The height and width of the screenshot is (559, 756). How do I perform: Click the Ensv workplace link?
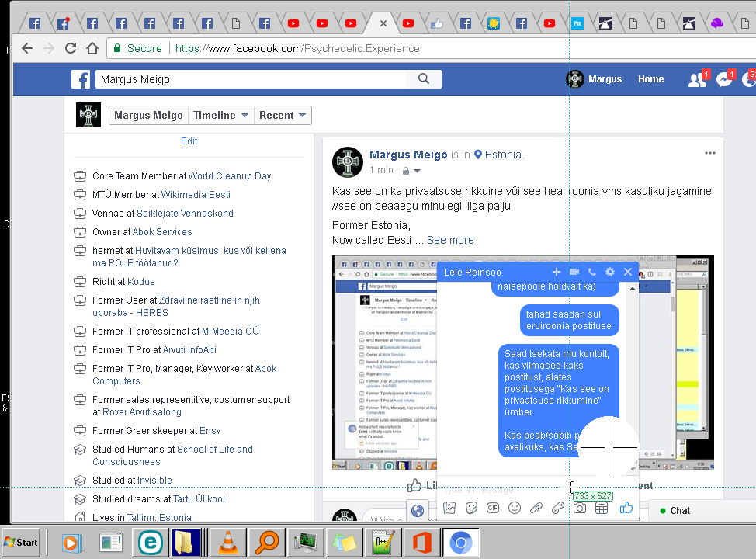pyautogui.click(x=210, y=431)
